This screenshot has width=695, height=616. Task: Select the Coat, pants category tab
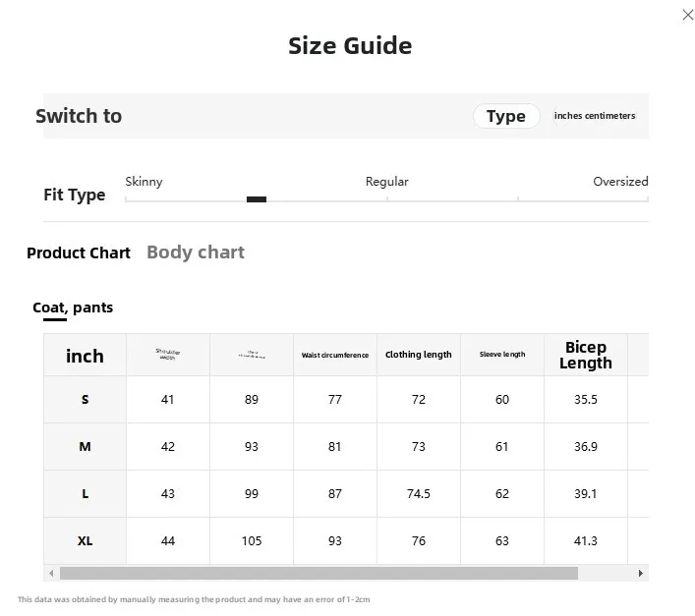73,308
